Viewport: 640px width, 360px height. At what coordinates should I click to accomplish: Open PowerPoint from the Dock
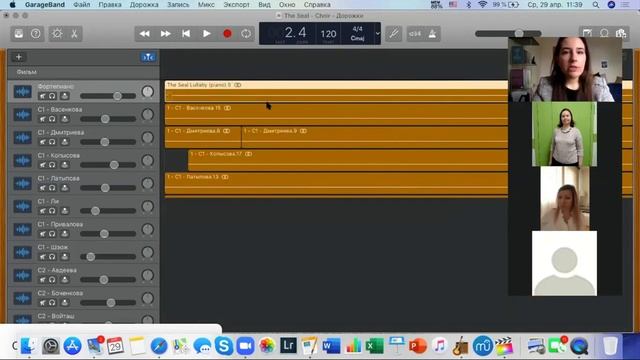[x=417, y=346]
